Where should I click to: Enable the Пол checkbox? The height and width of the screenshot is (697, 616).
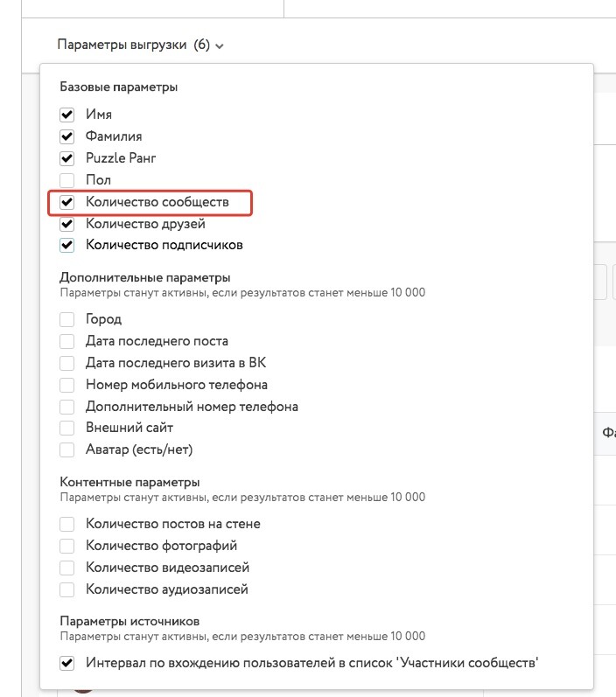[x=67, y=180]
